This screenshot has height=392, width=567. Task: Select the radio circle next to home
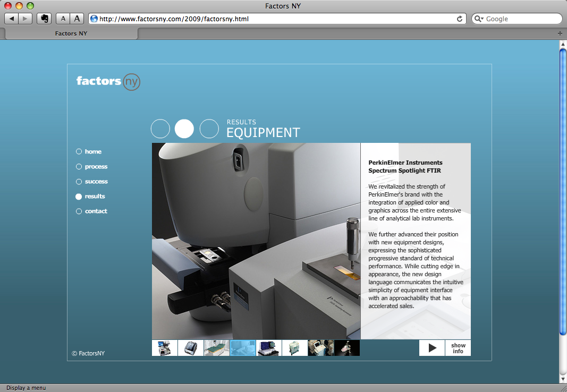79,152
